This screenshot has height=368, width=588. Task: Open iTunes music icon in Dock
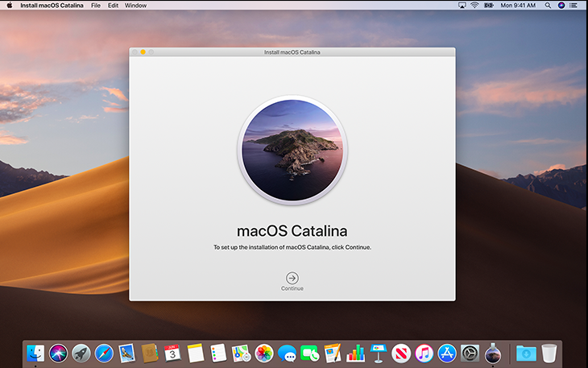424,353
